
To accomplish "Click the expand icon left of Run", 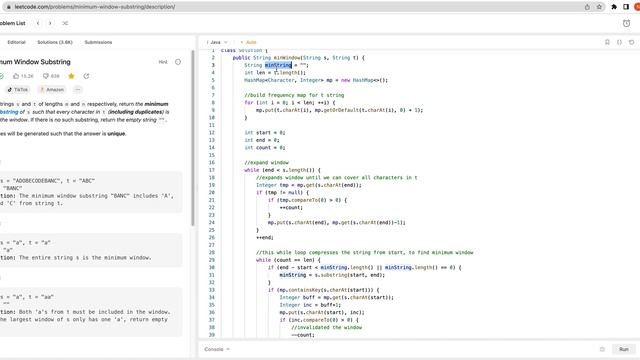I will (602, 349).
